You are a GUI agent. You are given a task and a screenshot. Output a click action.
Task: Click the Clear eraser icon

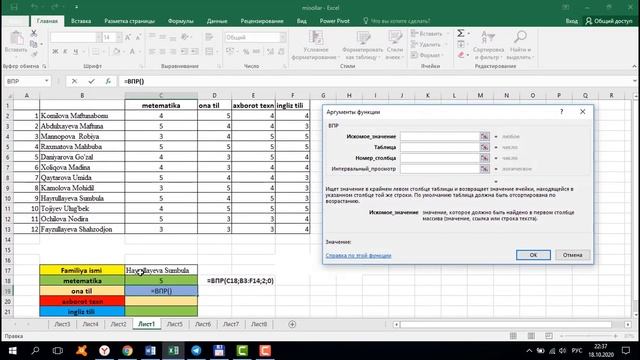point(461,55)
